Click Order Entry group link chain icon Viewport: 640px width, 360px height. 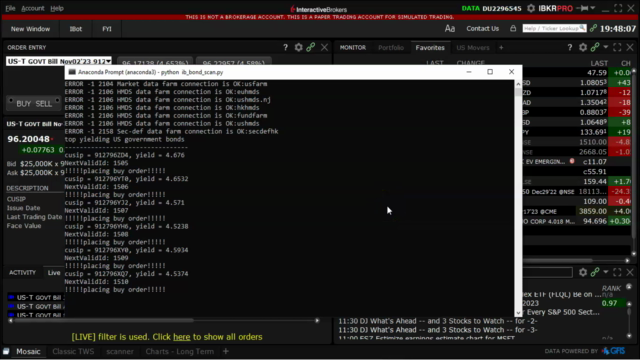click(x=311, y=47)
